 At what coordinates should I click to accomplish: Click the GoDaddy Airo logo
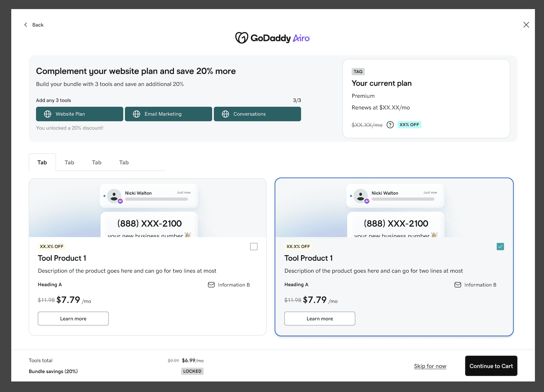272,38
